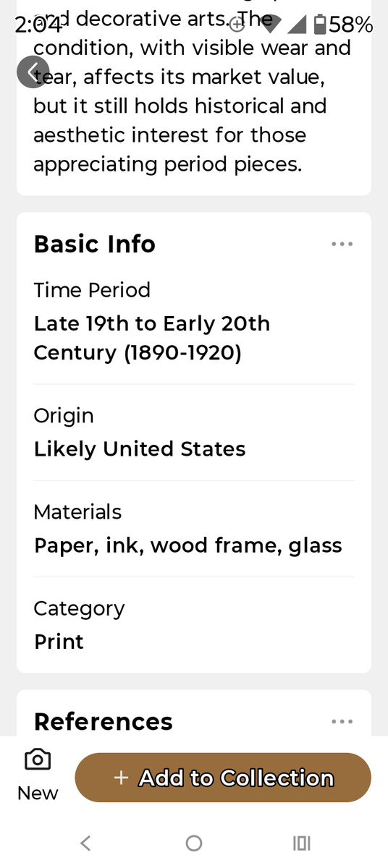Tap the camera New scan icon
This screenshot has width=388, height=868.
38,759
